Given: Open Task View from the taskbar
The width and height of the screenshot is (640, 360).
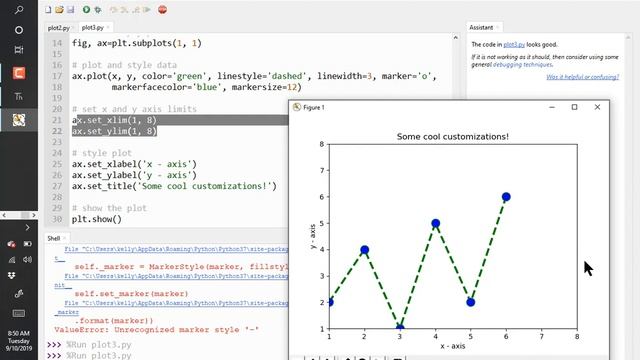Looking at the screenshot, I should pyautogui.click(x=19, y=50).
